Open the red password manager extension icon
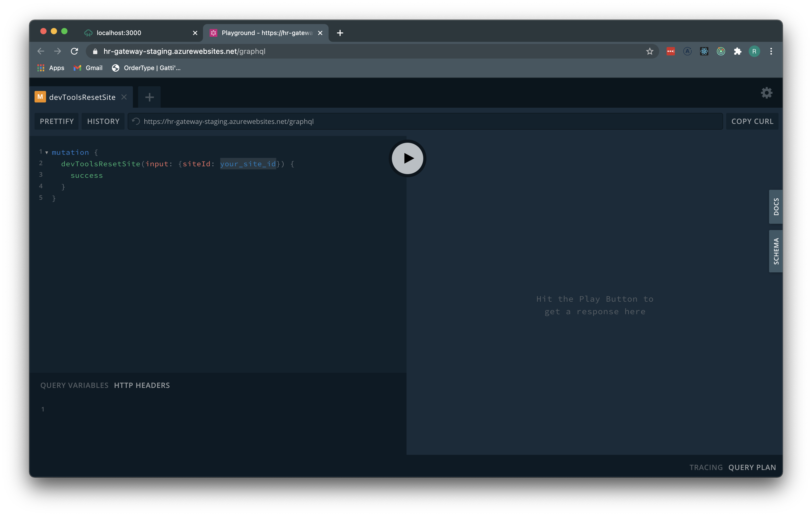This screenshot has width=812, height=516. pyautogui.click(x=670, y=51)
